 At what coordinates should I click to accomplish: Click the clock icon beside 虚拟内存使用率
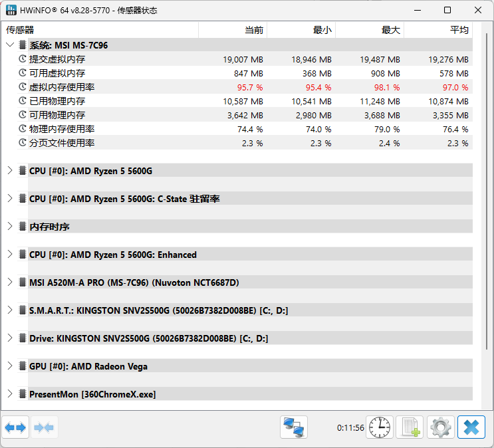coord(23,86)
